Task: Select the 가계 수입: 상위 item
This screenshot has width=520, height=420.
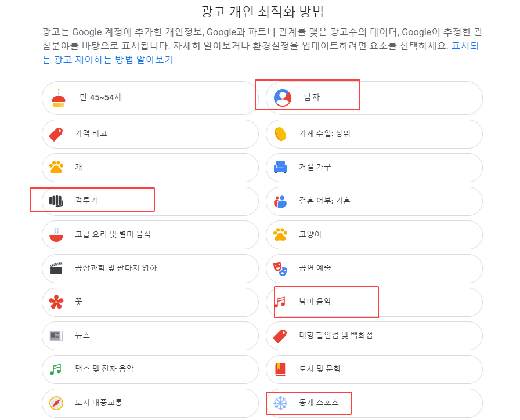Action: coord(374,134)
